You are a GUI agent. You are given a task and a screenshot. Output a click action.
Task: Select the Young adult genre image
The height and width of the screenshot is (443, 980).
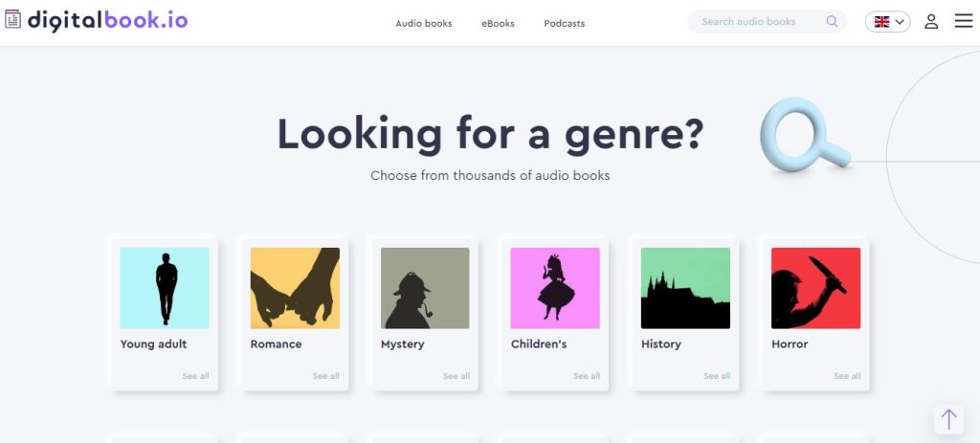pyautogui.click(x=165, y=288)
